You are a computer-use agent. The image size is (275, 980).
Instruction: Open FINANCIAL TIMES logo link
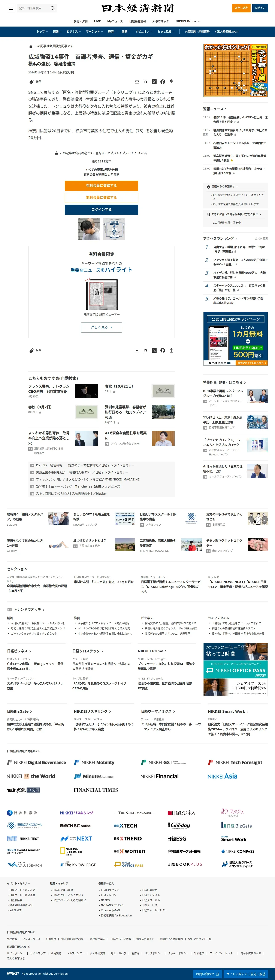pos(96,790)
